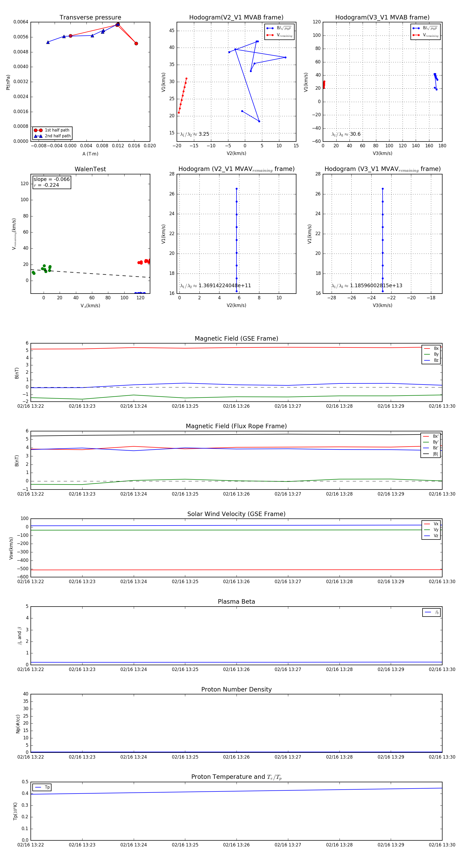Image resolution: width=473 pixels, height=868 pixels.
Task: Click 'Solar Wind Velocity (GSE Frame)' title
Action: pos(236,514)
